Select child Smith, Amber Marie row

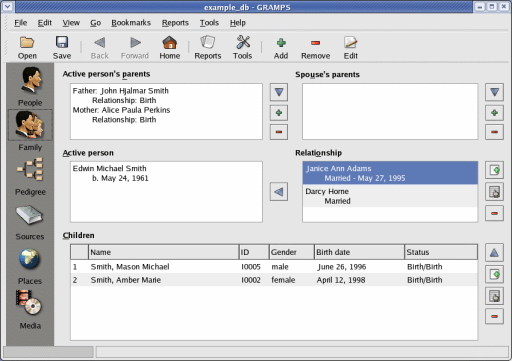click(x=274, y=280)
